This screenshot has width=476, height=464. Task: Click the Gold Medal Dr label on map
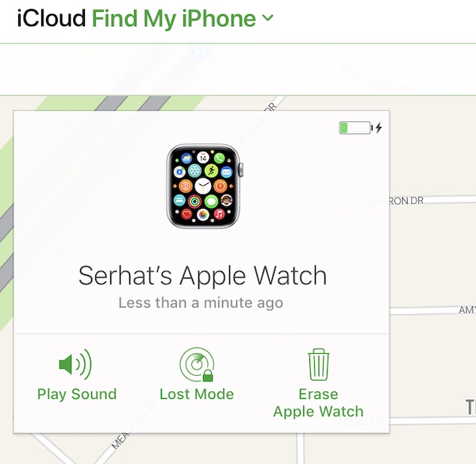pos(378,79)
